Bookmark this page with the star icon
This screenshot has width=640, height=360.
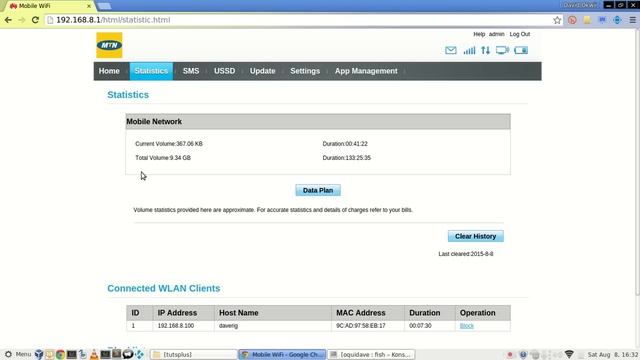pos(557,20)
